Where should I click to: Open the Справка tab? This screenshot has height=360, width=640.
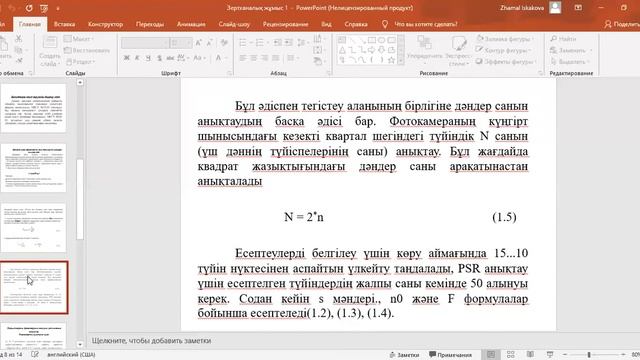[x=356, y=24]
